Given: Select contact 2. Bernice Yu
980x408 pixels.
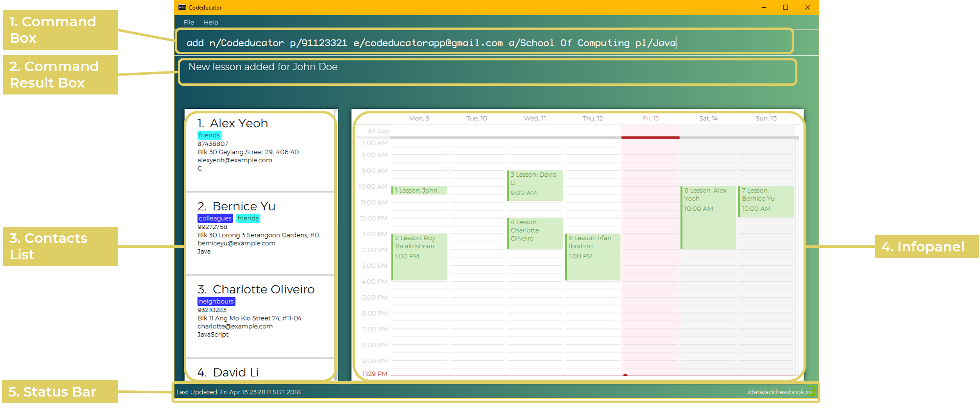Looking at the screenshot, I should point(260,233).
